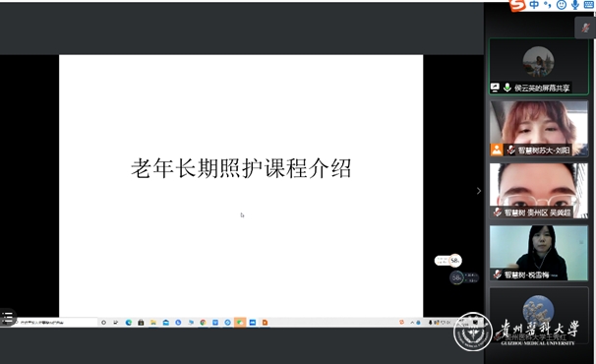Open the menu list icon at bottom left
The image size is (596, 364).
tap(8, 317)
